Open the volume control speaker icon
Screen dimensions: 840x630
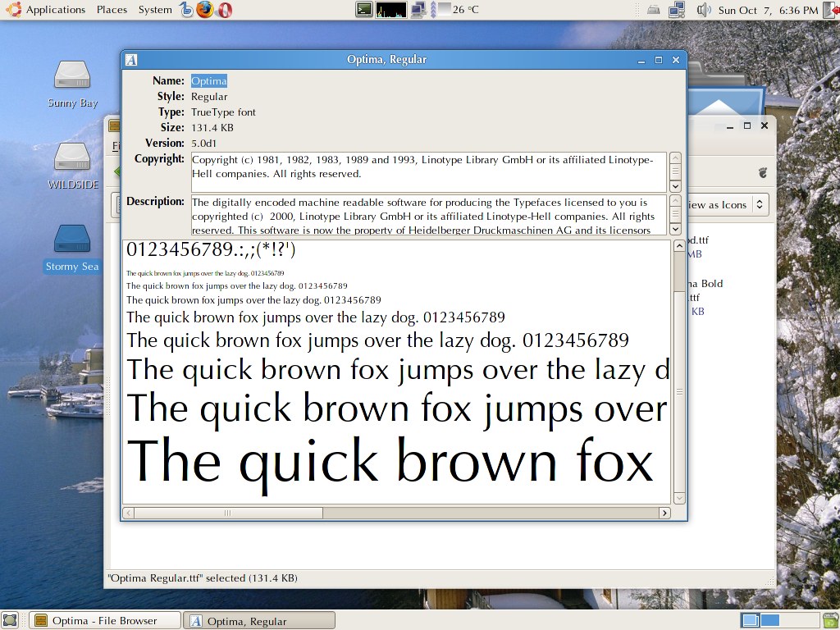pyautogui.click(x=703, y=10)
